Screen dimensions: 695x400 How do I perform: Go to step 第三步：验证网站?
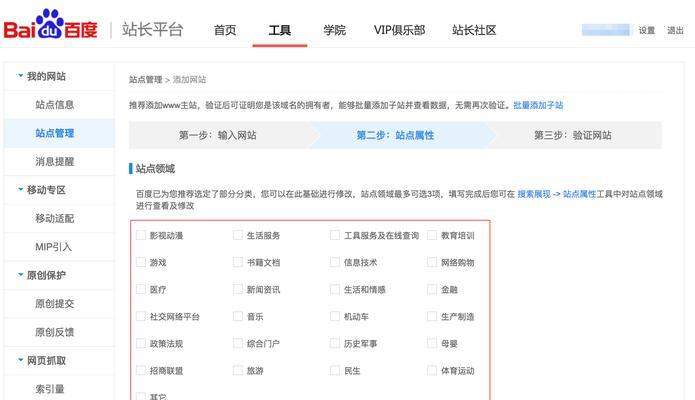tap(573, 135)
